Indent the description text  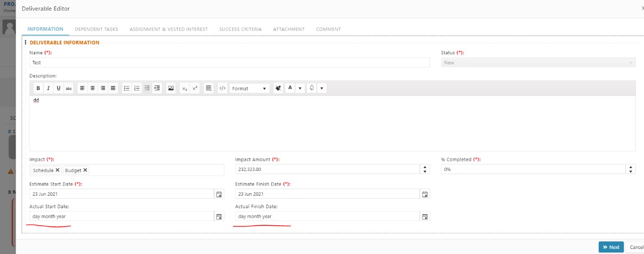pyautogui.click(x=157, y=88)
